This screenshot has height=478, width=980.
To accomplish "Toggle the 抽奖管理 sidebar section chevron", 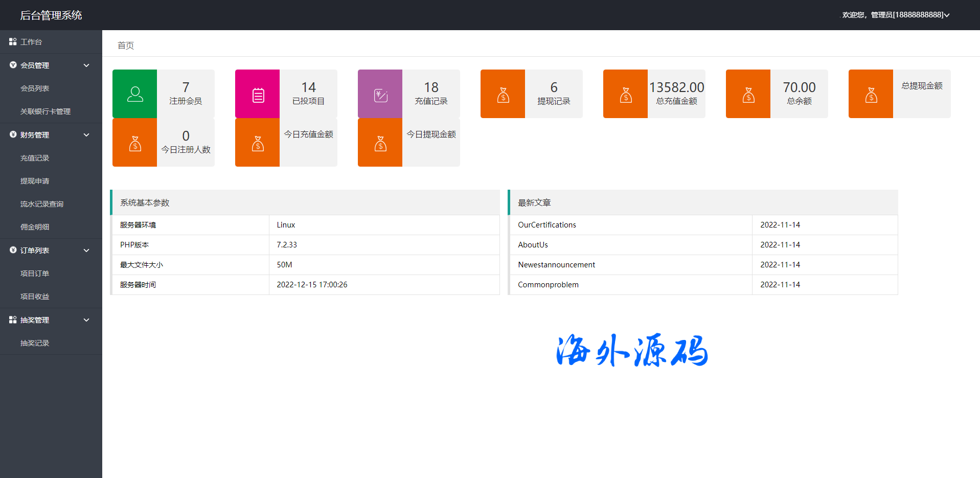I will (x=86, y=320).
